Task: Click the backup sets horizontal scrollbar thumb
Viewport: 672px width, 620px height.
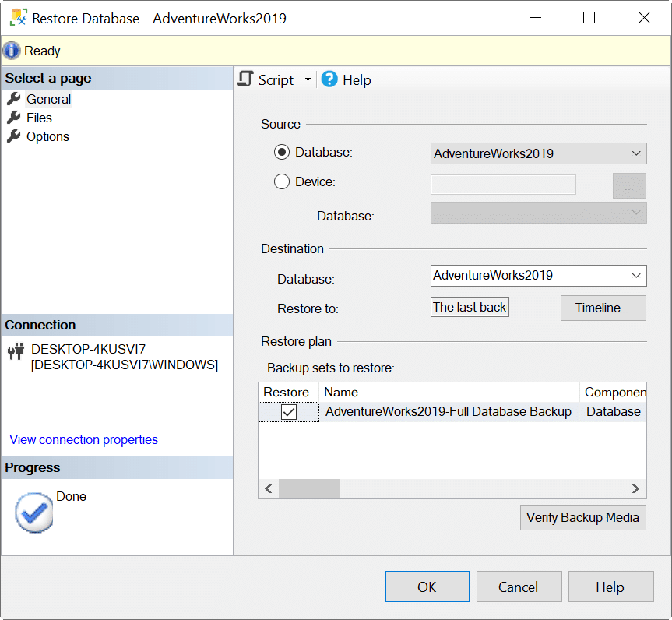Action: tap(309, 488)
